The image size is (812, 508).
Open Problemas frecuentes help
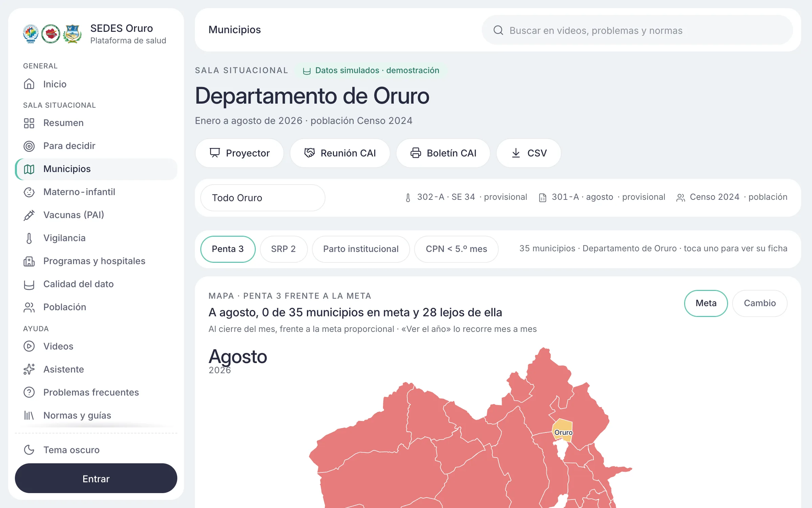pos(96,392)
